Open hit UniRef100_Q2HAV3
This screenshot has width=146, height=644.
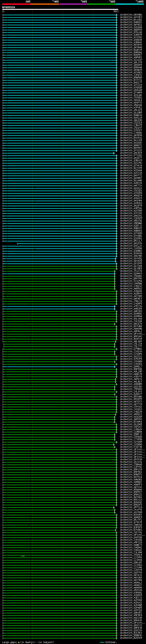point(131,273)
